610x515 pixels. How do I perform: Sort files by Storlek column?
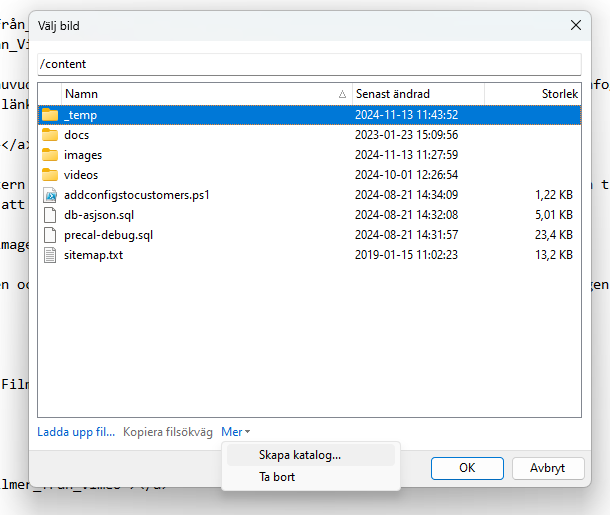[x=532, y=93]
